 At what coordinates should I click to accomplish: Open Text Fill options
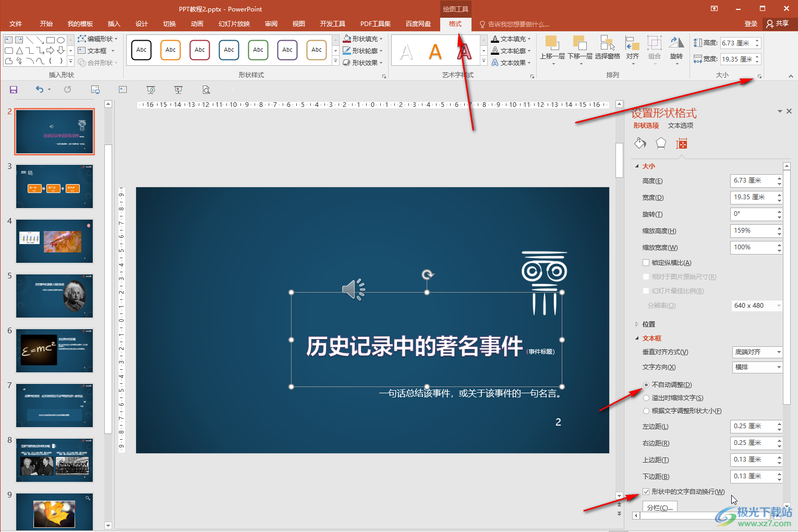pos(511,39)
